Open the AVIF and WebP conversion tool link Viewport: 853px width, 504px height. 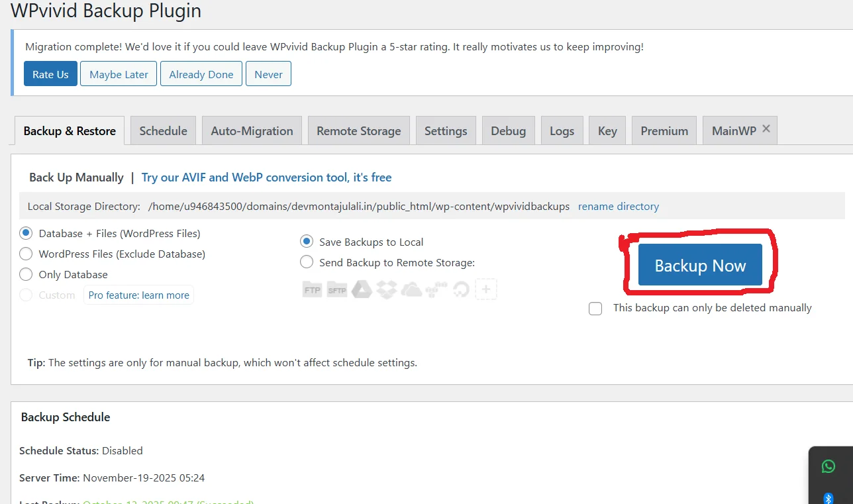[x=266, y=177]
